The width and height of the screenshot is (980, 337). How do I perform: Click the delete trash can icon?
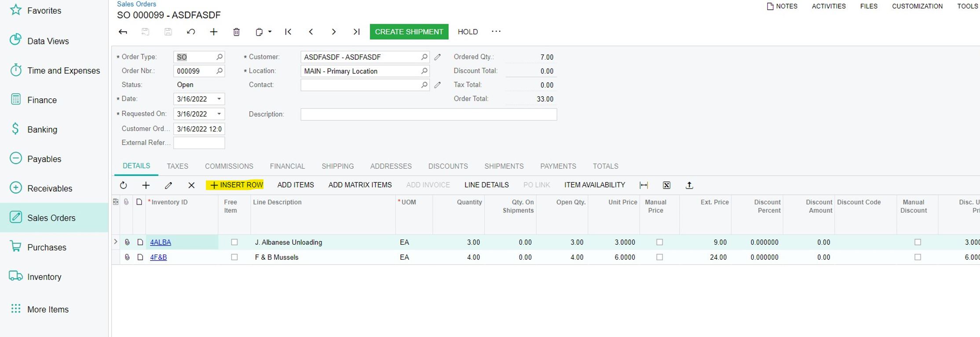(237, 32)
